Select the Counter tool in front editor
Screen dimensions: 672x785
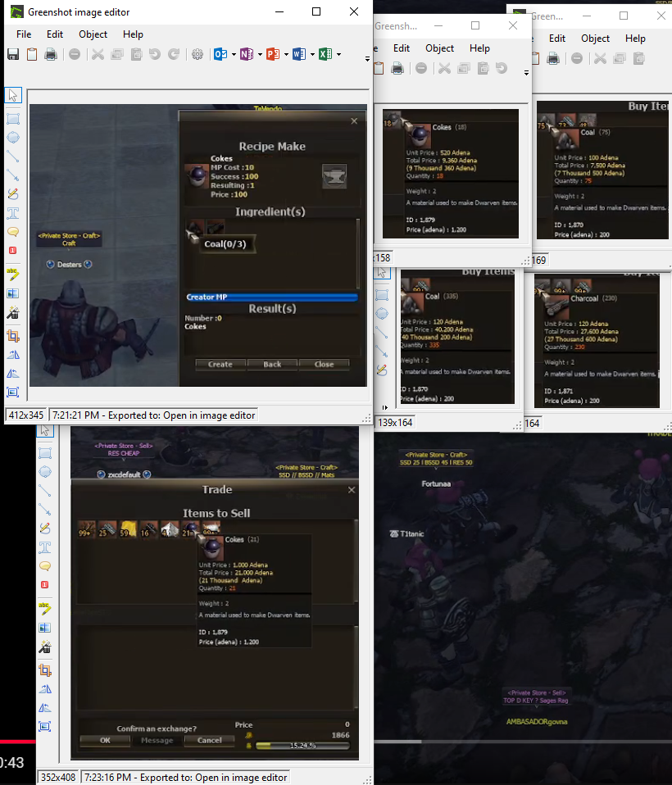tap(13, 250)
